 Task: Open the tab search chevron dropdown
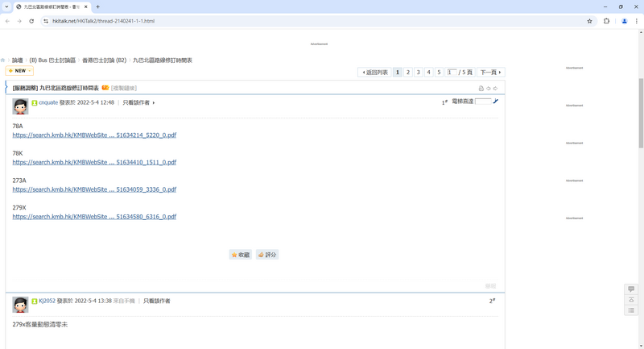click(6, 6)
